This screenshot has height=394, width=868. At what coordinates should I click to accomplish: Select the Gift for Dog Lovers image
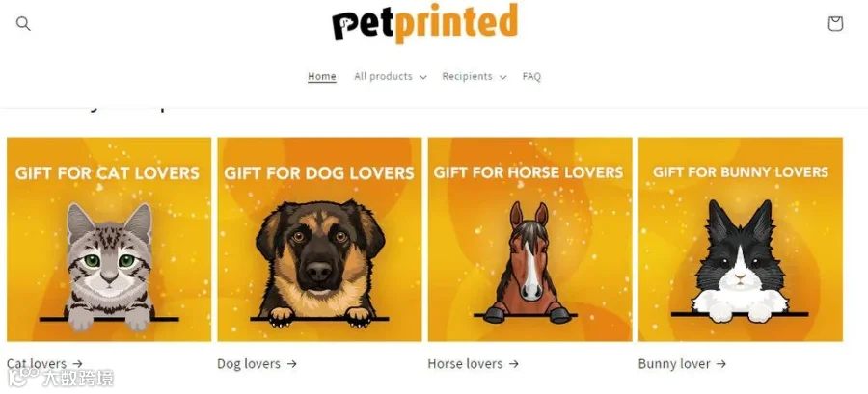click(x=319, y=239)
